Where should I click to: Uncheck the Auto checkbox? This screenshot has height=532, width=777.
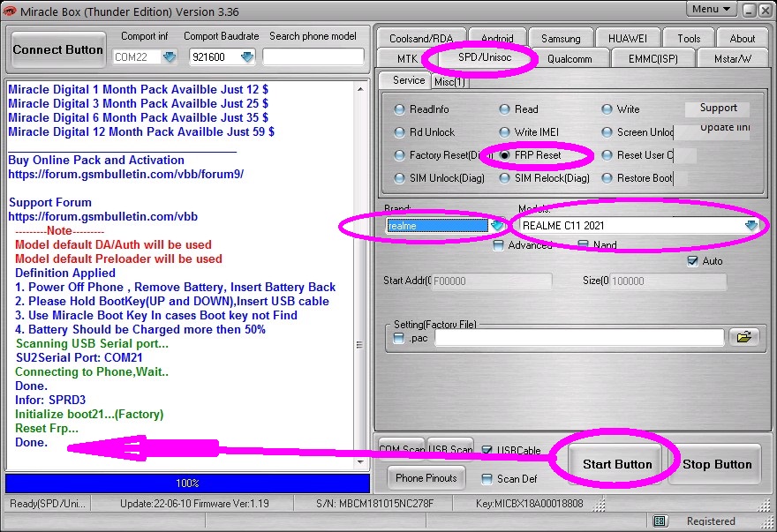[x=693, y=261]
